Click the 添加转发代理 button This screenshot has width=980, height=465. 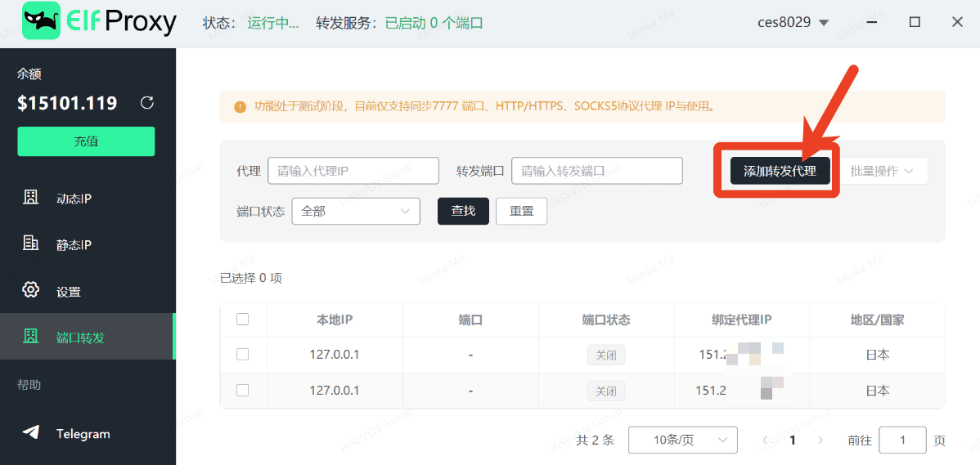[x=780, y=171]
